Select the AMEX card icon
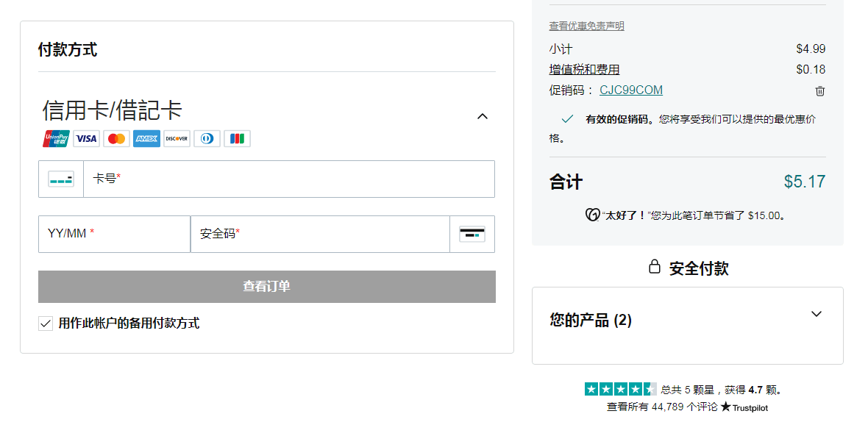The image size is (868, 436). tap(146, 138)
